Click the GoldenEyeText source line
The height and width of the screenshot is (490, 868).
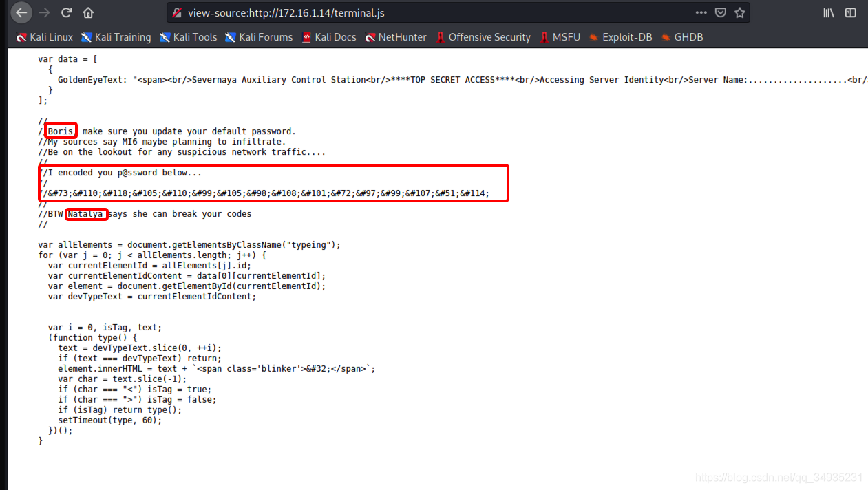(463, 80)
